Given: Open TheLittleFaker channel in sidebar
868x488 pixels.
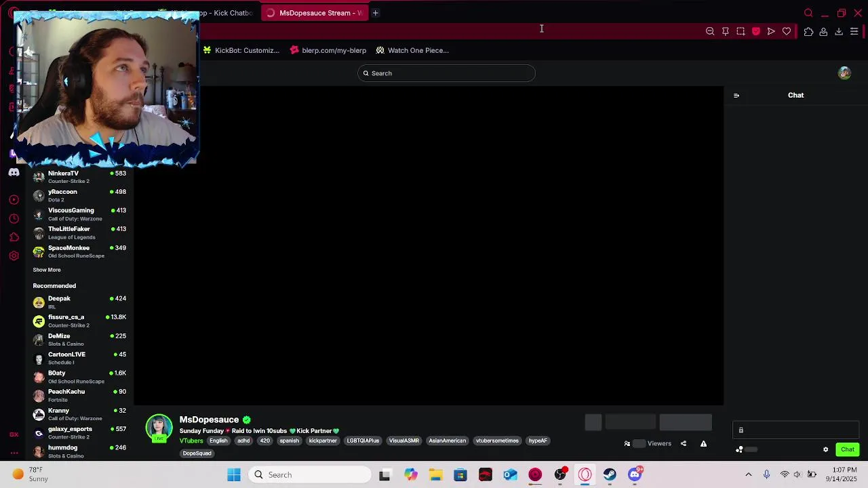Looking at the screenshot, I should point(79,232).
